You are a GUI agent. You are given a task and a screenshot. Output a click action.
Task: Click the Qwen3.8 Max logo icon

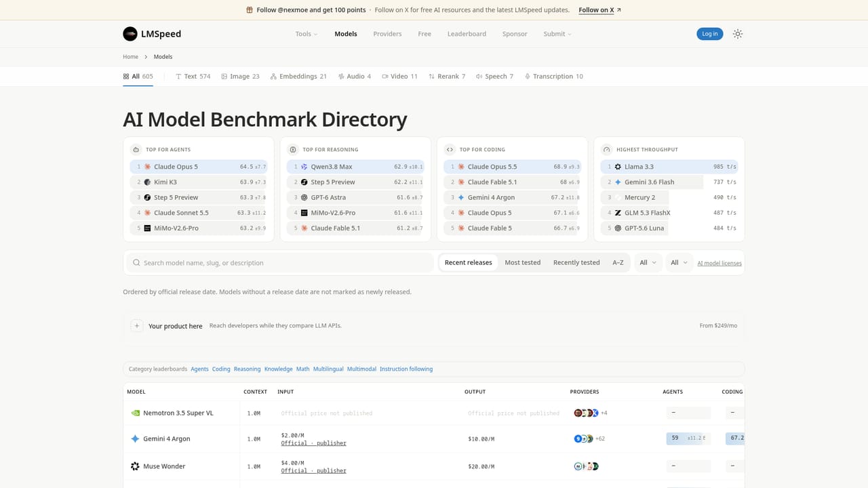point(304,167)
